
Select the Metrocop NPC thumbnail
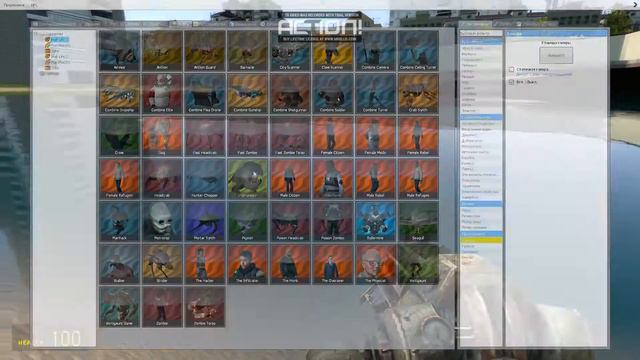tap(162, 221)
